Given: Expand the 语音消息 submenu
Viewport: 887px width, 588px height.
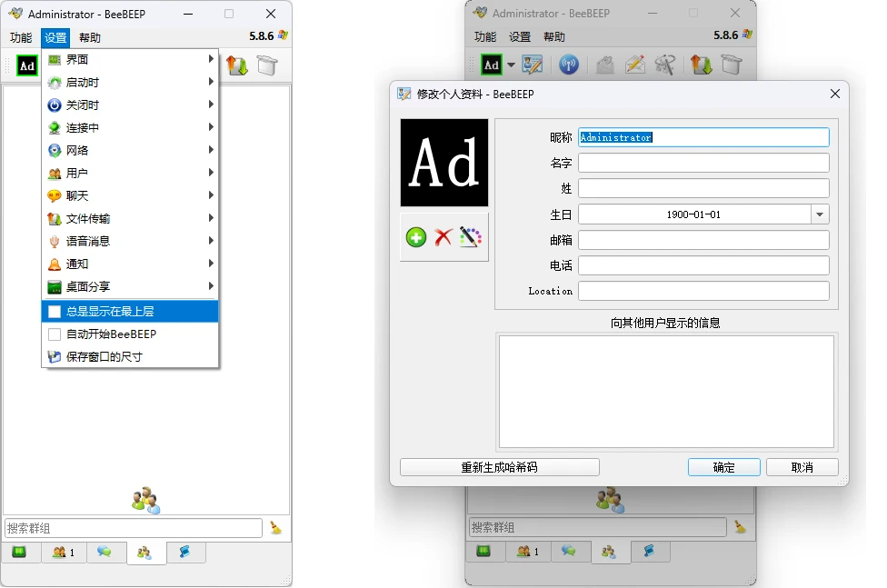Looking at the screenshot, I should click(x=130, y=241).
